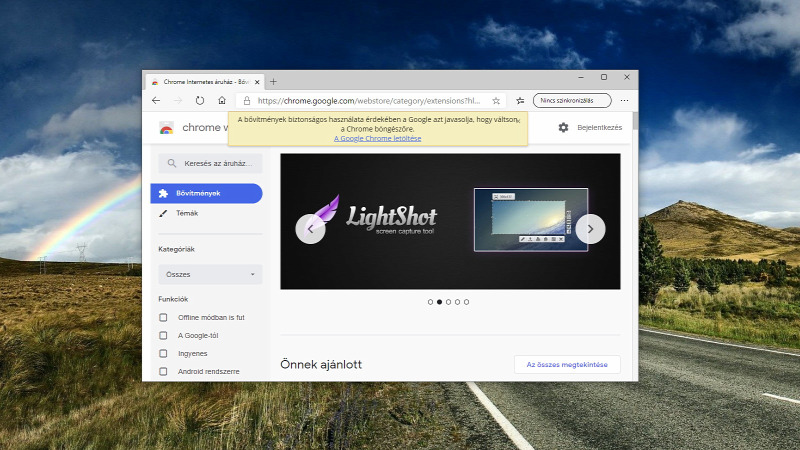The height and width of the screenshot is (450, 800).
Task: Close the Chrome Internetes áruház tab
Action: (x=257, y=82)
